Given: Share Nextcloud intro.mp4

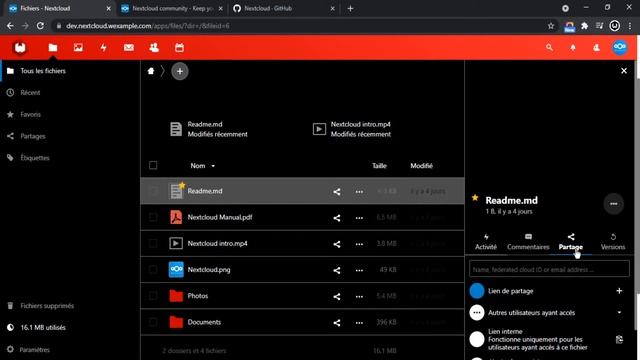Looking at the screenshot, I should click(337, 244).
